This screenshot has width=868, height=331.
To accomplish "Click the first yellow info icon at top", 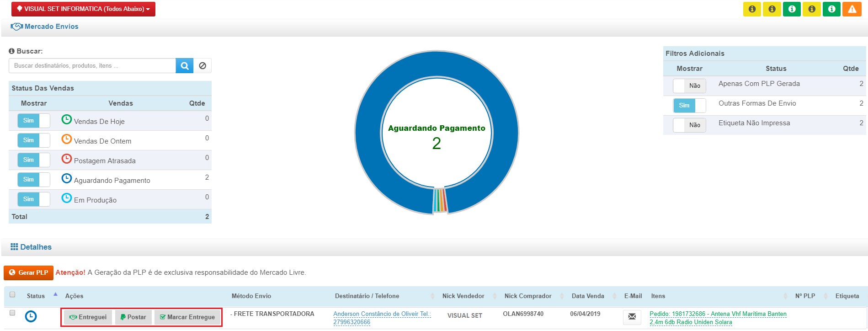I will 752,9.
